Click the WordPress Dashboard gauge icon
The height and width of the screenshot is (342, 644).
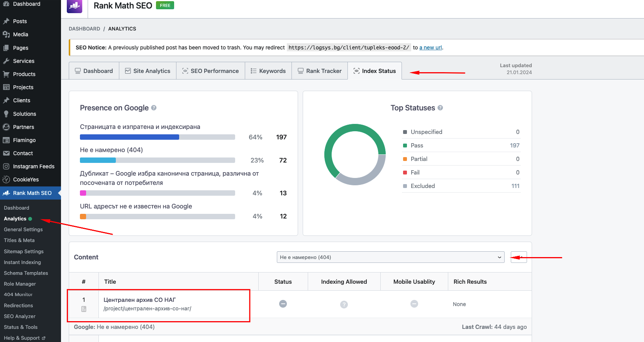(6, 4)
